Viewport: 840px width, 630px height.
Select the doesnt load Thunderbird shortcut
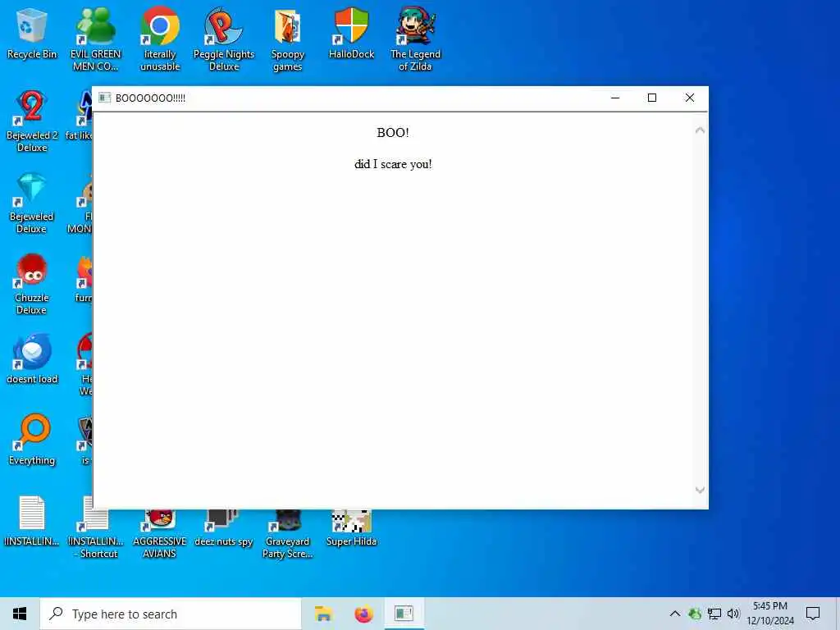32,359
